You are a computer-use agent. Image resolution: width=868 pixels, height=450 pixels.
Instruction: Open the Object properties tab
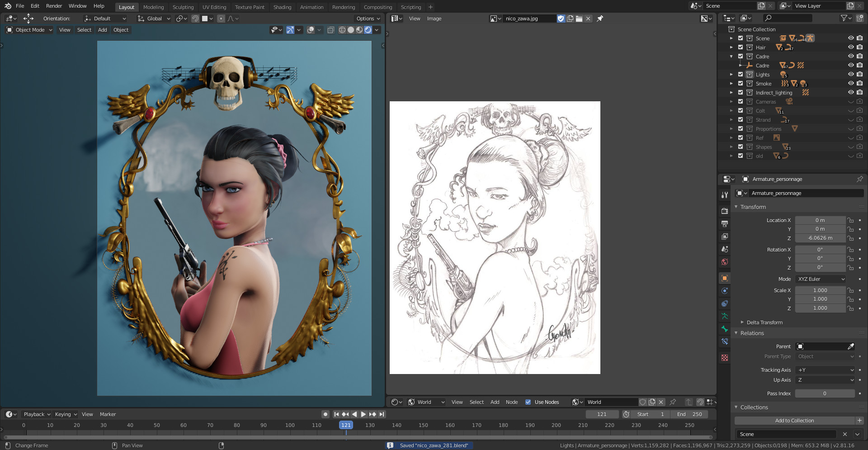725,278
